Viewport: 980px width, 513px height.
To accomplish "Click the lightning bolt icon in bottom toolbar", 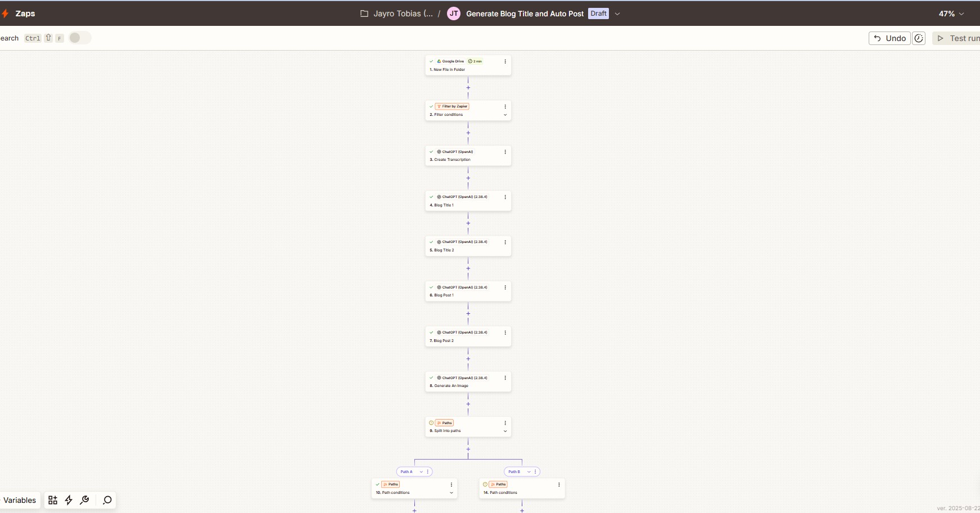I will pyautogui.click(x=69, y=500).
